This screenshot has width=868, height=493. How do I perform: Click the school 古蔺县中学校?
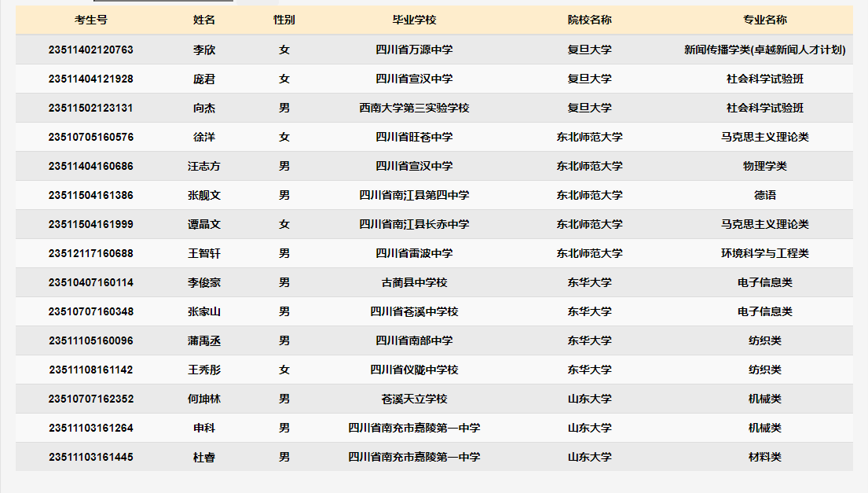pyautogui.click(x=414, y=282)
